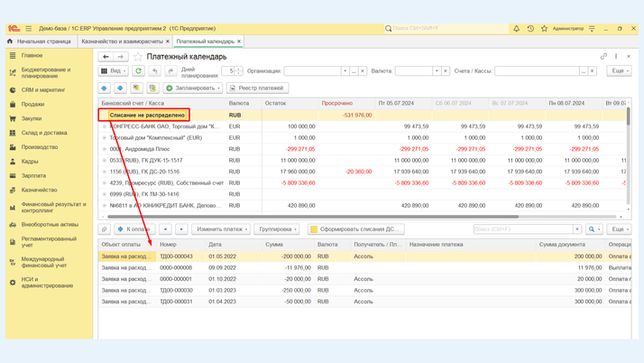Add Платежный календарь to favorites star

137,57
